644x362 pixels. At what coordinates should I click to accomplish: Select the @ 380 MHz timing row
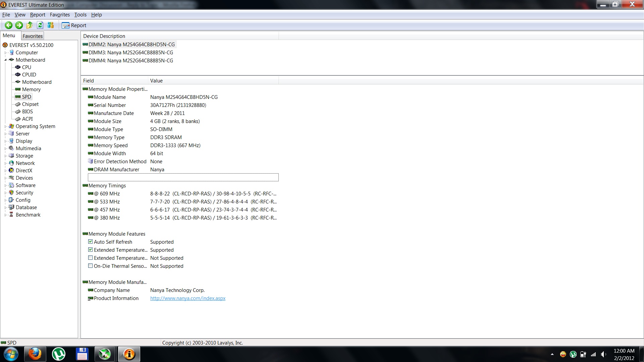tap(183, 218)
